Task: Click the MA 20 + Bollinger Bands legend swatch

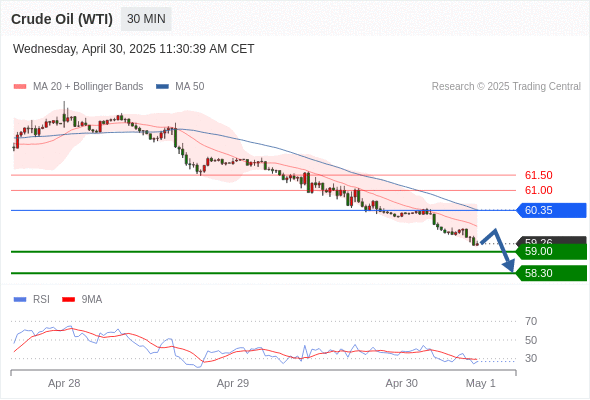Action: (x=20, y=87)
